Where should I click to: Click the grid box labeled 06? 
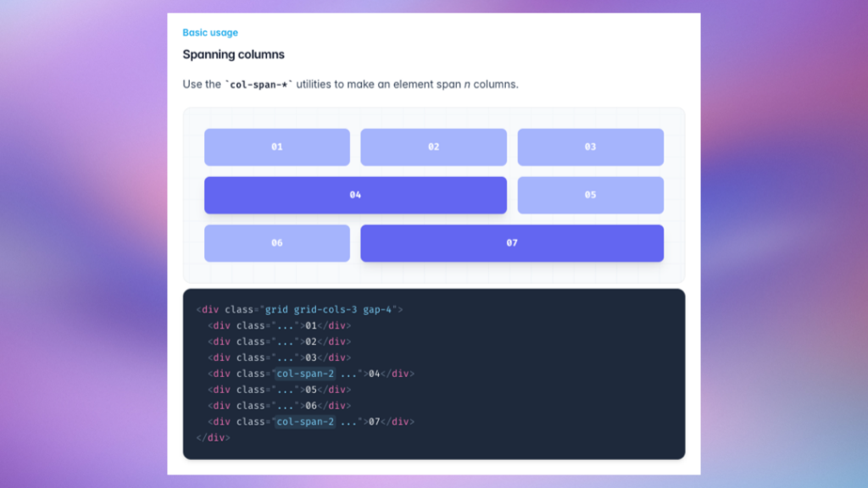276,243
